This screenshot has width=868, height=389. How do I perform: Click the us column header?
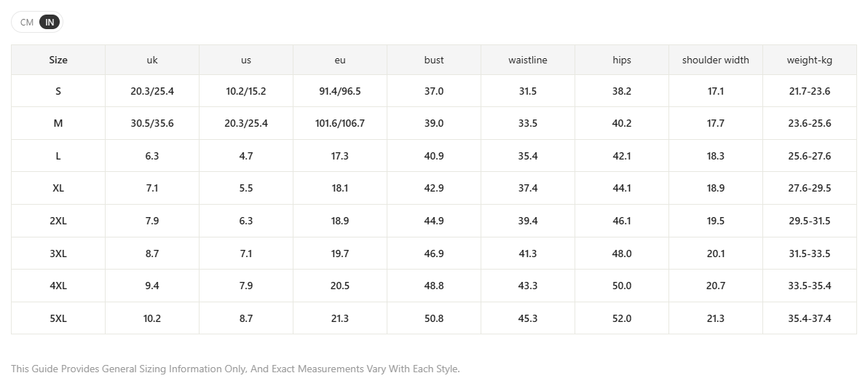pyautogui.click(x=246, y=60)
